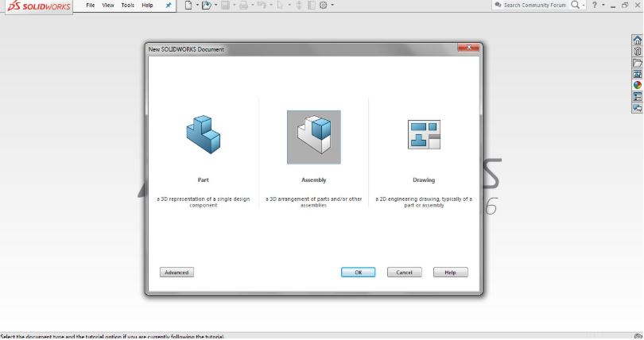Click the Assembly label text

(314, 180)
